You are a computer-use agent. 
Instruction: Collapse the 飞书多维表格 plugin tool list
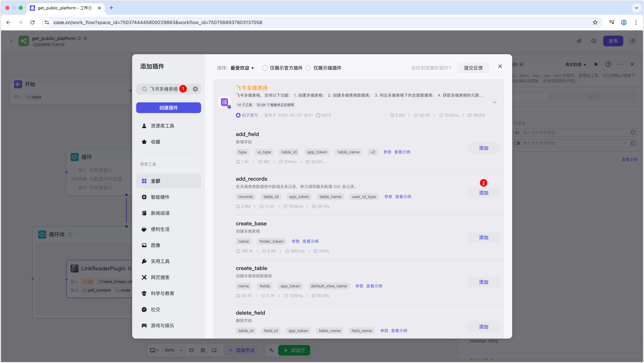494,102
